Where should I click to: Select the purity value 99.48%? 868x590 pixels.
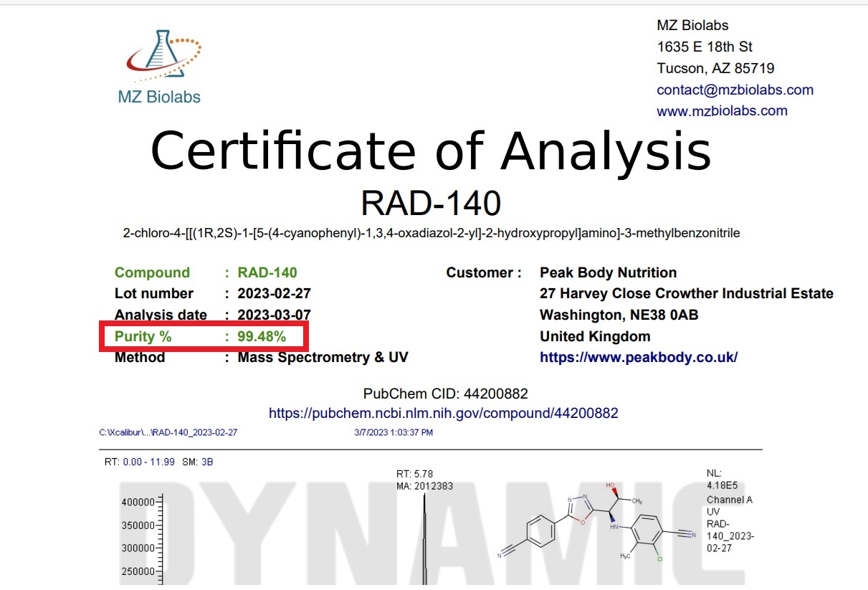262,336
